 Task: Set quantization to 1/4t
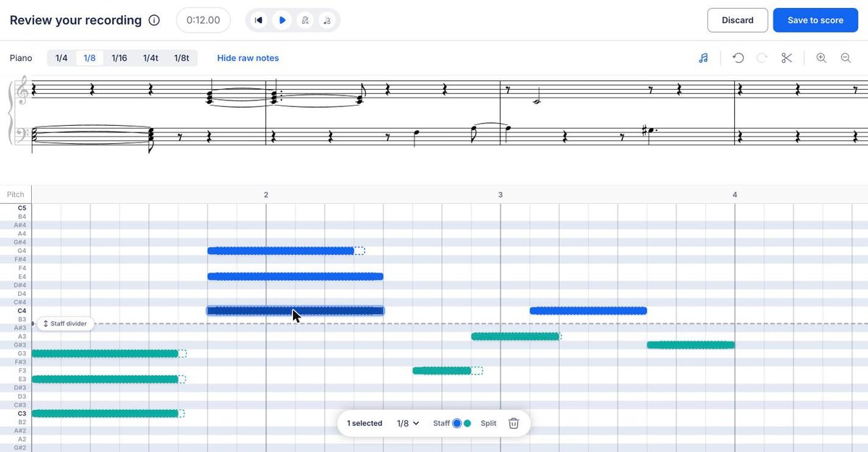(x=150, y=58)
